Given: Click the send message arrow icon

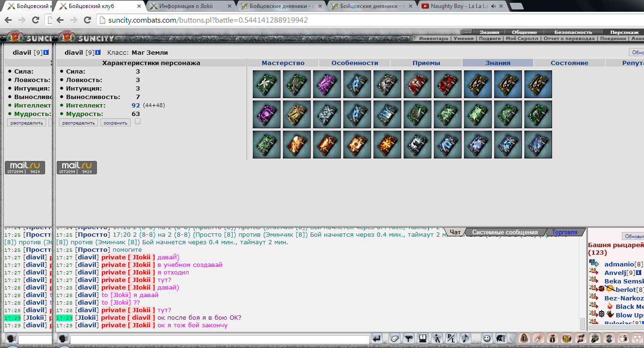Looking at the screenshot, I should (x=376, y=338).
